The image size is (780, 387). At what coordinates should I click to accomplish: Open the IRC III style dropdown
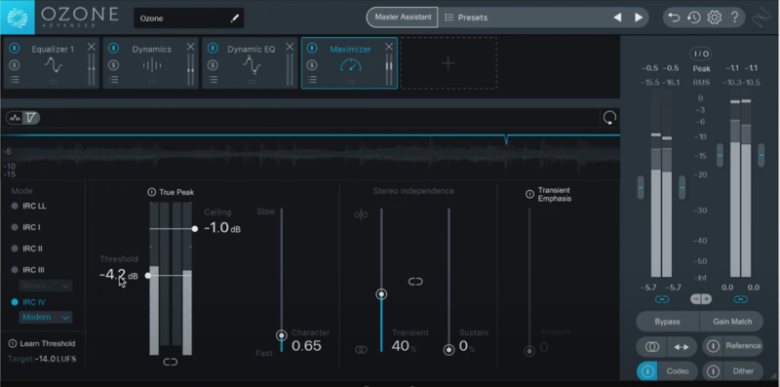point(45,286)
